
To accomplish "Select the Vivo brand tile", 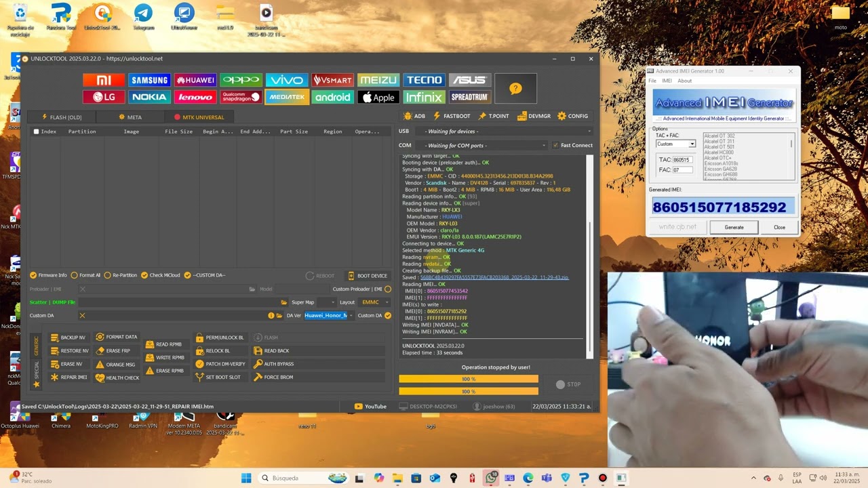I will point(287,80).
